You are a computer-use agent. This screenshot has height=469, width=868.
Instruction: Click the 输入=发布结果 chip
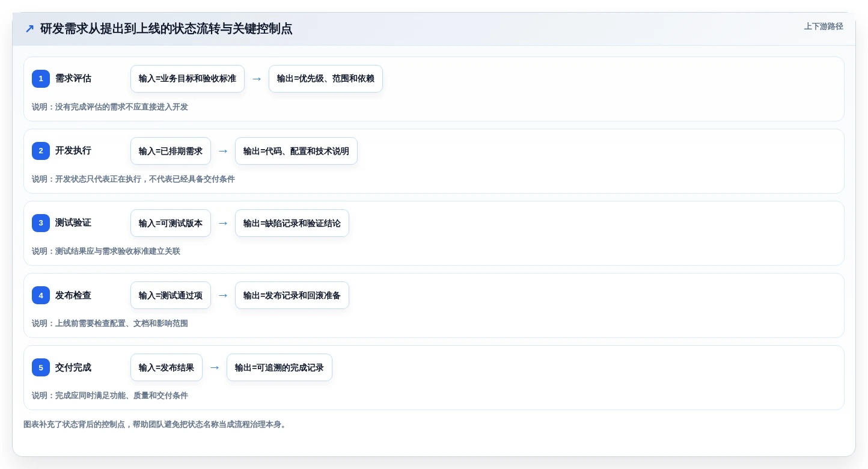click(167, 367)
